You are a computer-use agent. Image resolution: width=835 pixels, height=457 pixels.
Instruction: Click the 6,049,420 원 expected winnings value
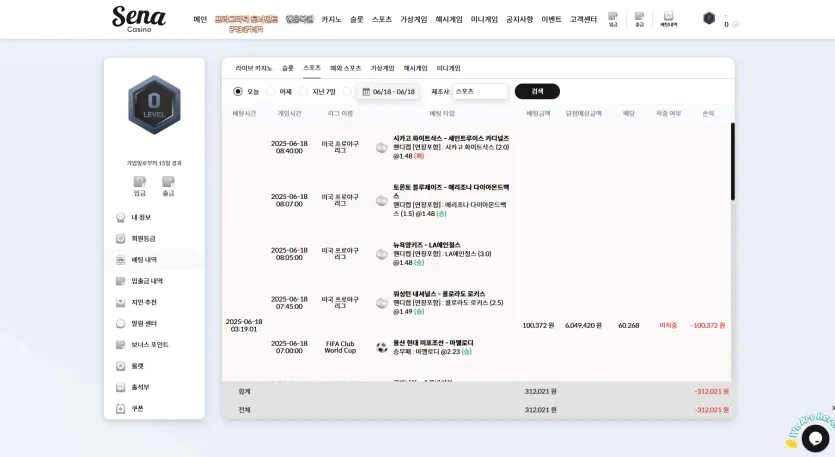(x=583, y=325)
